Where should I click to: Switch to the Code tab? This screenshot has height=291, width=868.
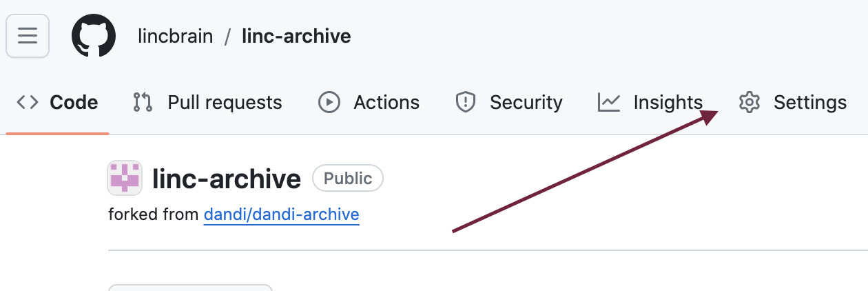(x=74, y=103)
